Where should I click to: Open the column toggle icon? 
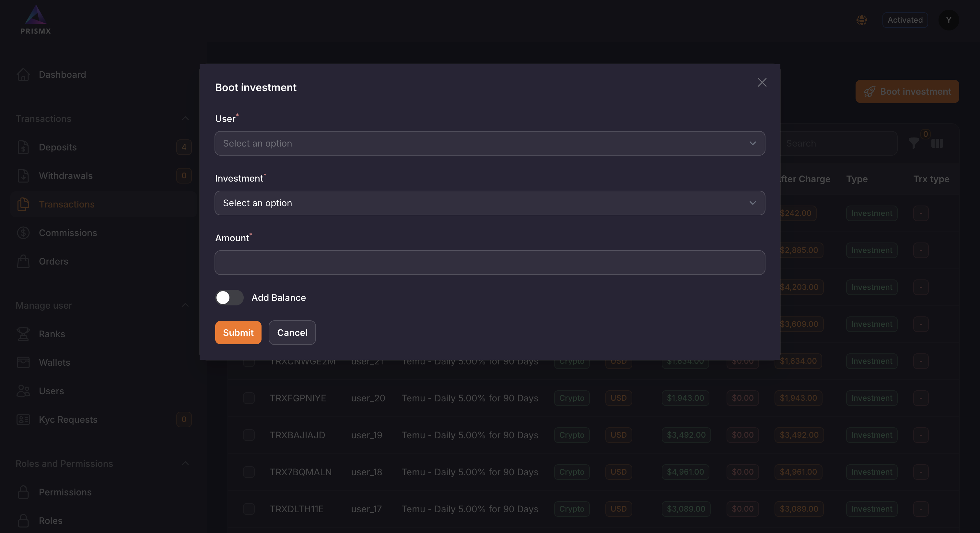pyautogui.click(x=937, y=144)
